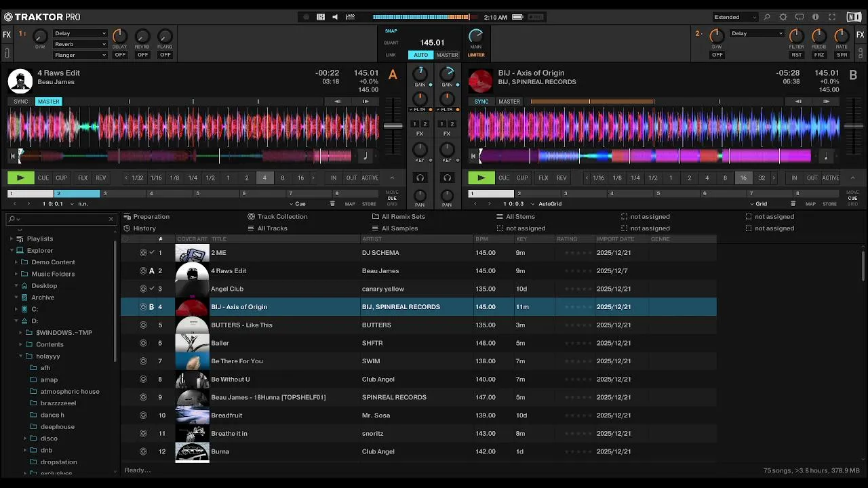The height and width of the screenshot is (488, 868).
Task: Expand the Playlists tree node
Action: (12, 239)
